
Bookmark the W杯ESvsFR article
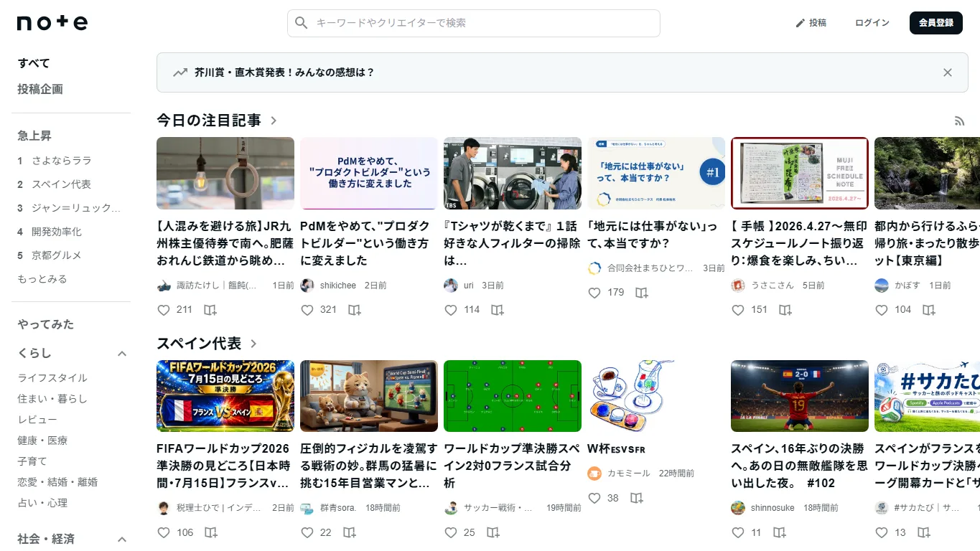click(x=637, y=498)
